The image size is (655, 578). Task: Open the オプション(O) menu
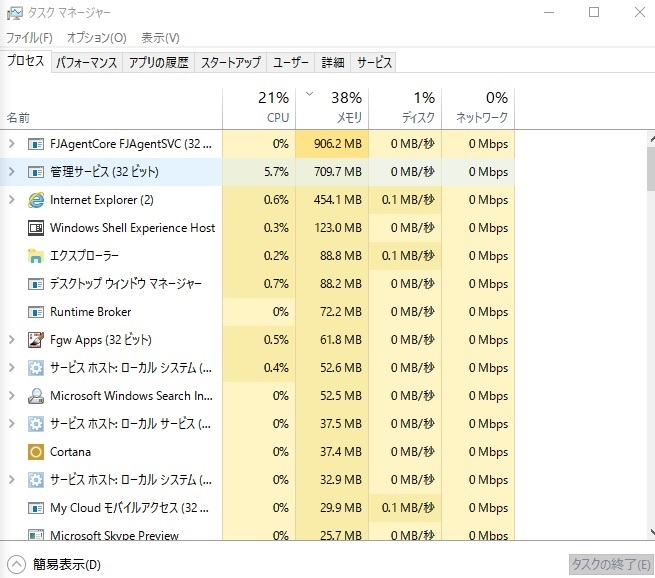tap(96, 38)
